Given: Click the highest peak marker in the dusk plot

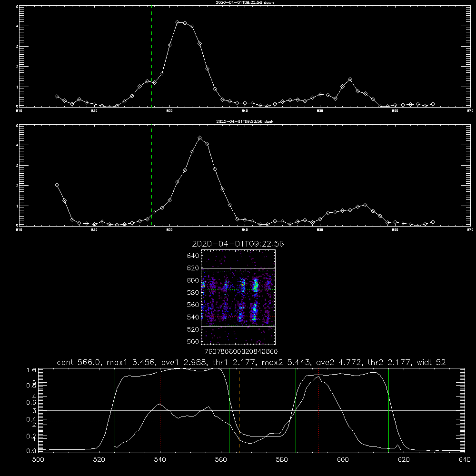Looking at the screenshot, I should coord(199,138).
